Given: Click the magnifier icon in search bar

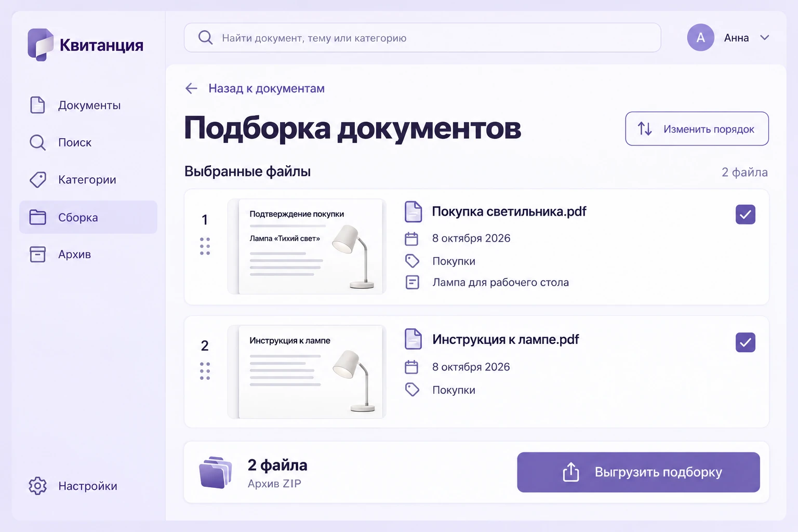Looking at the screenshot, I should click(x=205, y=37).
